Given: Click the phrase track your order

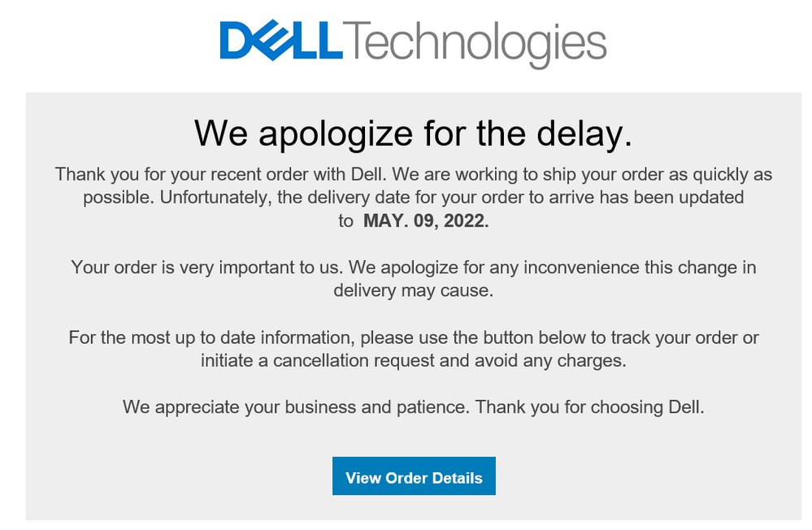Looking at the screenshot, I should [x=675, y=338].
